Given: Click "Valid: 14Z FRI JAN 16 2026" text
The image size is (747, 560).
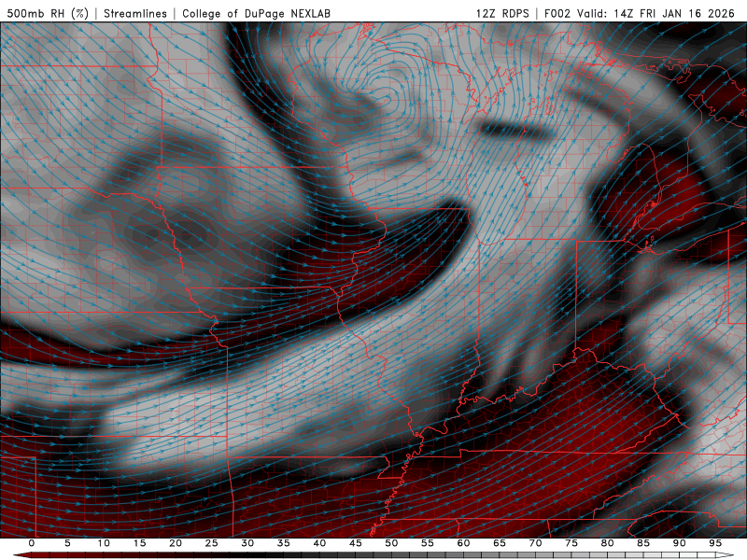Looking at the screenshot, I should [655, 13].
